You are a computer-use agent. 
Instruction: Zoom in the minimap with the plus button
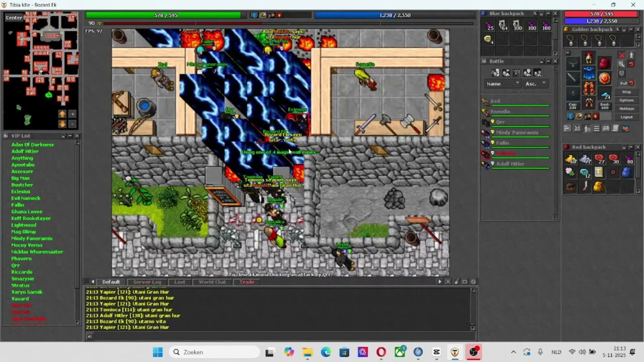(x=72, y=114)
